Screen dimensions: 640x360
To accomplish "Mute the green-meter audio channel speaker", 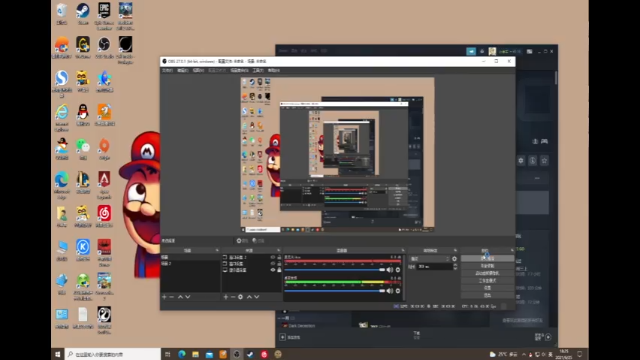I will coord(390,291).
